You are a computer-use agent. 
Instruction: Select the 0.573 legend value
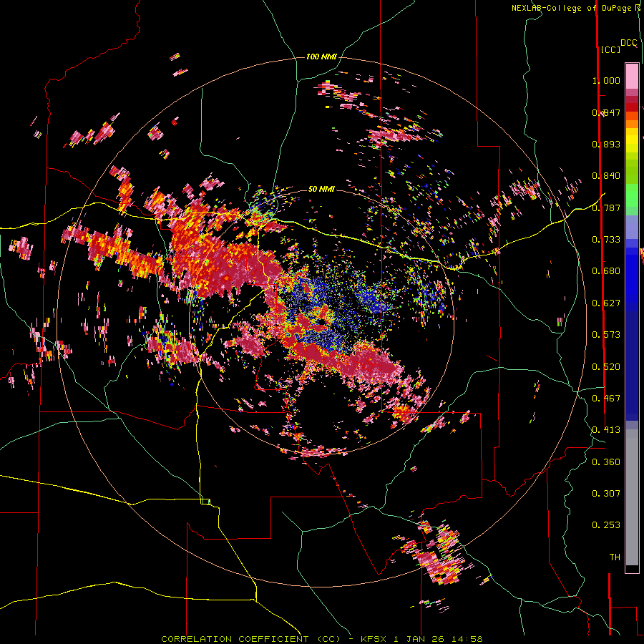[x=606, y=335]
